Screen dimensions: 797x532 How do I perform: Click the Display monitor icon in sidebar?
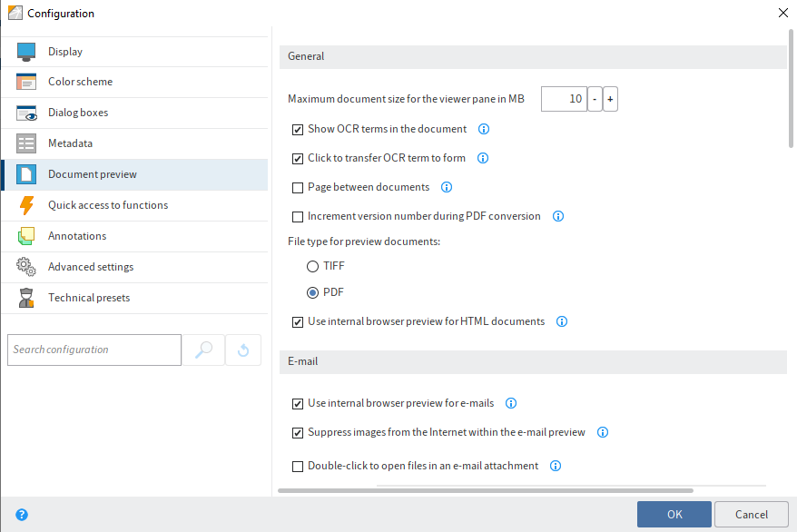click(26, 52)
